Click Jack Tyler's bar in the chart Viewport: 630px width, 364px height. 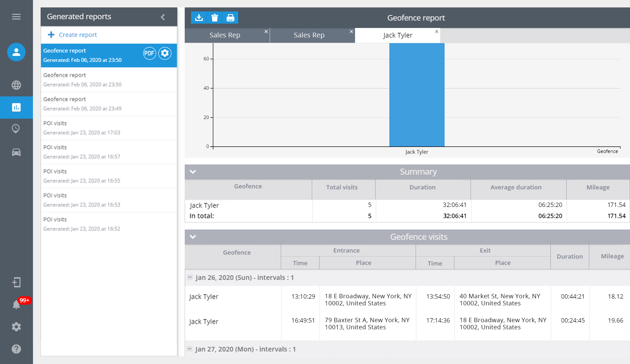[x=417, y=98]
